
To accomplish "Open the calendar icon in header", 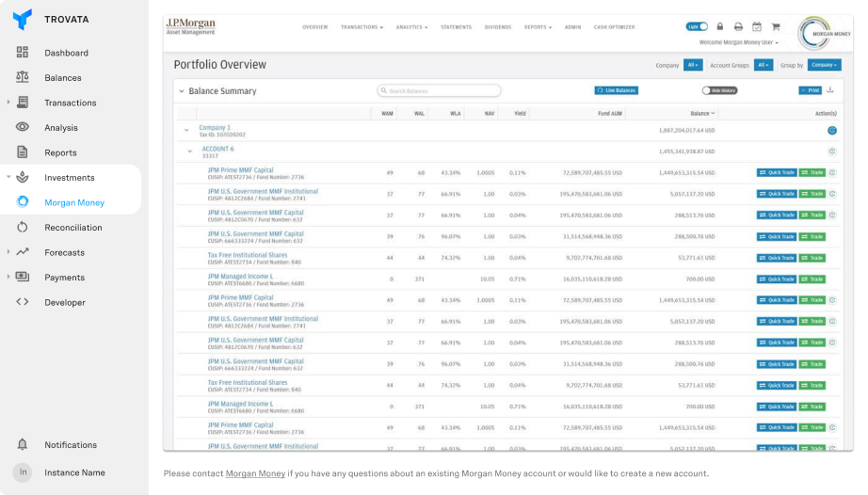I will [756, 27].
